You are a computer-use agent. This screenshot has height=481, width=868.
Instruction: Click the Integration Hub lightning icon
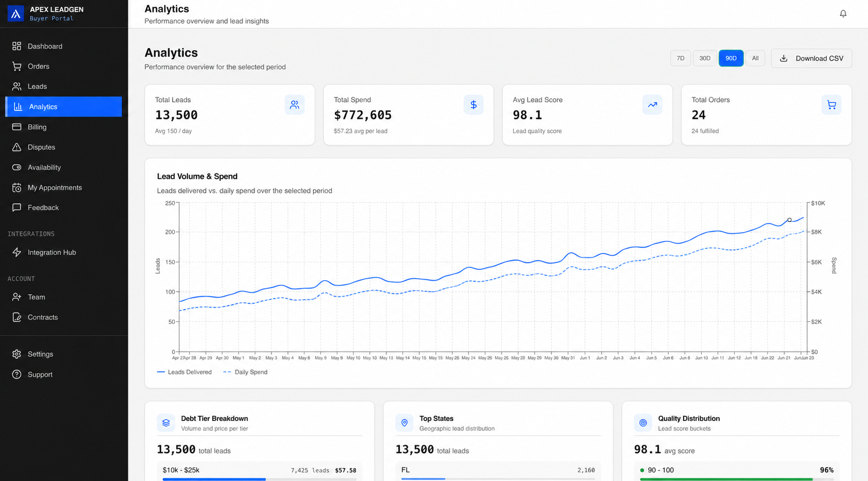[x=16, y=252]
